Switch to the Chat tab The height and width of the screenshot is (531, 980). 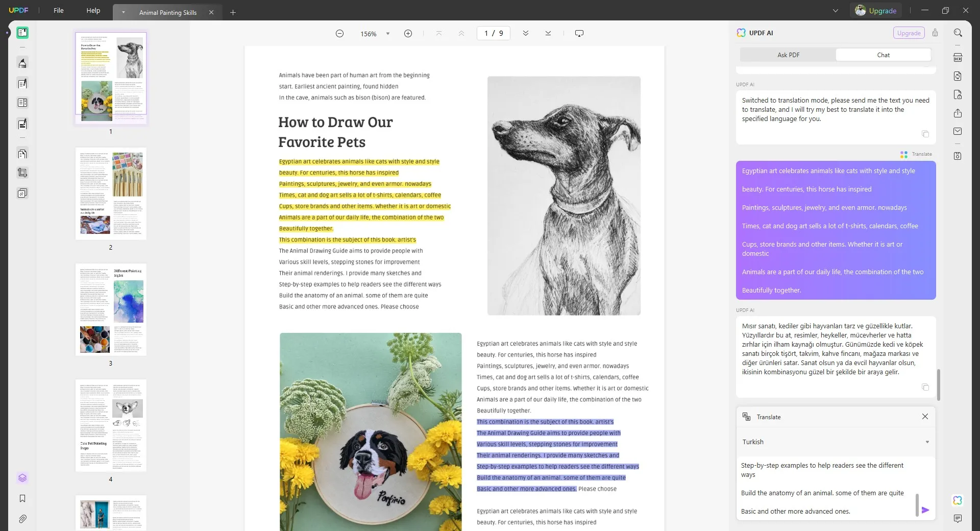pyautogui.click(x=883, y=55)
